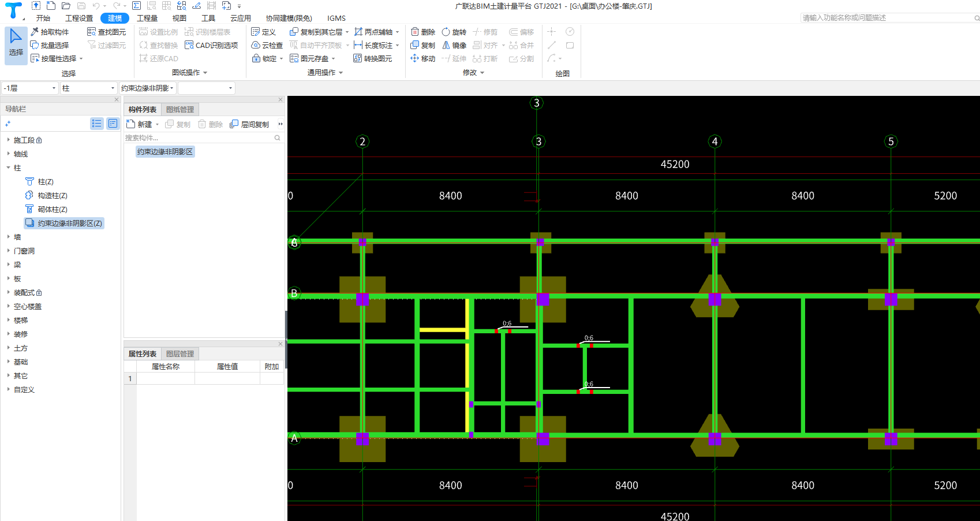This screenshot has height=521, width=980.
Task: Click the 属性值 column header
Action: (x=227, y=366)
